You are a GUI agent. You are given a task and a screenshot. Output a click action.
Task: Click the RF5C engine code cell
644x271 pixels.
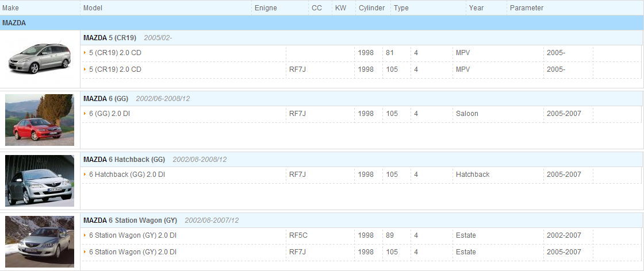point(298,235)
